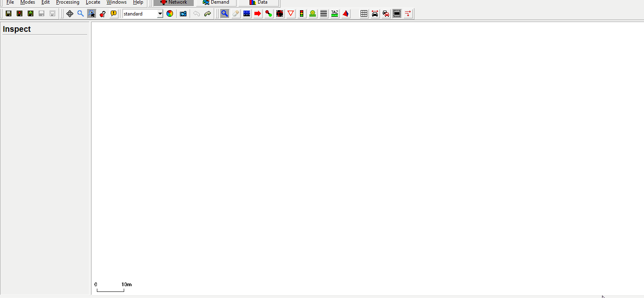Toggle select edges rectangle option

tap(397, 13)
